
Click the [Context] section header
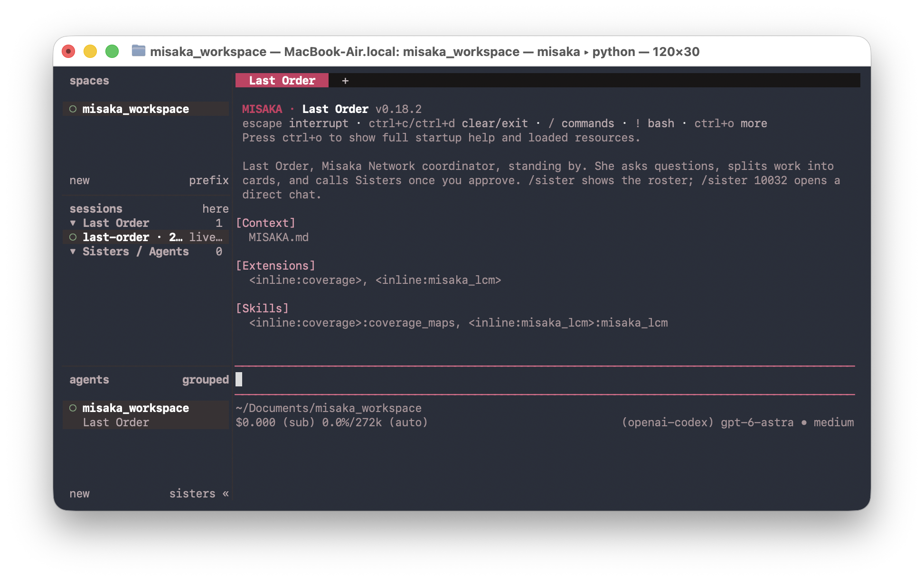pos(265,223)
